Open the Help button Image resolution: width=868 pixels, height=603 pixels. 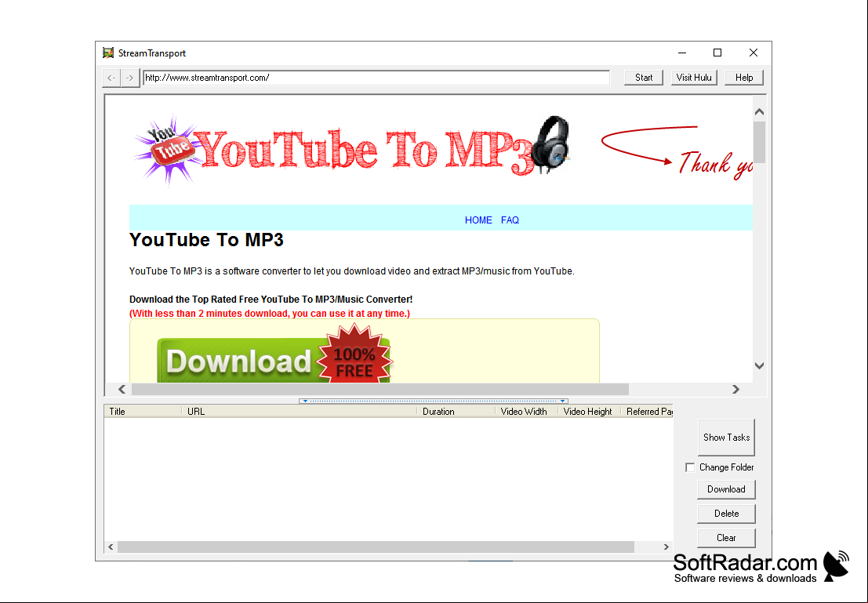[744, 78]
